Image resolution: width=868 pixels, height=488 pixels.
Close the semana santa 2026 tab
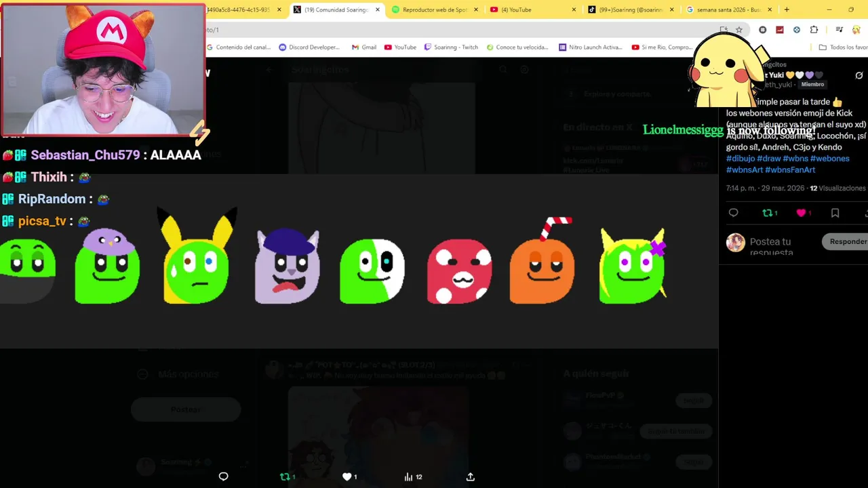click(x=770, y=9)
